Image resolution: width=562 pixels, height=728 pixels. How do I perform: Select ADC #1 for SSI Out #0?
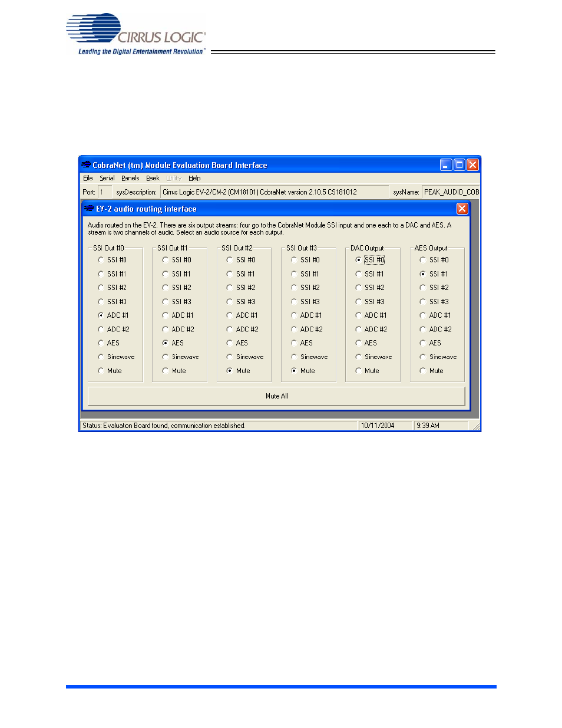[x=114, y=315]
